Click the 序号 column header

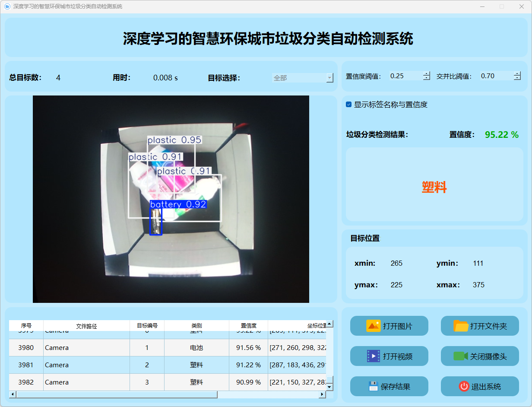(x=26, y=326)
